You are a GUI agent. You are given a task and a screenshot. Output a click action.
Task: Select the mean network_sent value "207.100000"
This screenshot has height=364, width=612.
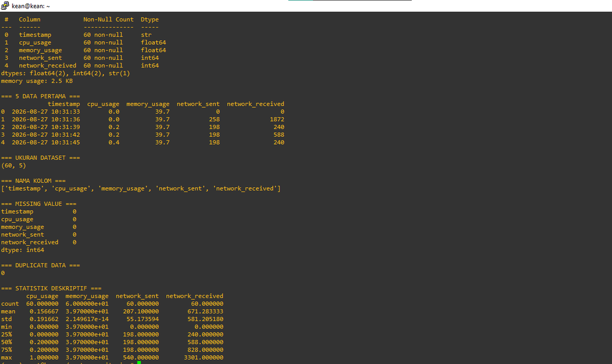[x=142, y=311]
